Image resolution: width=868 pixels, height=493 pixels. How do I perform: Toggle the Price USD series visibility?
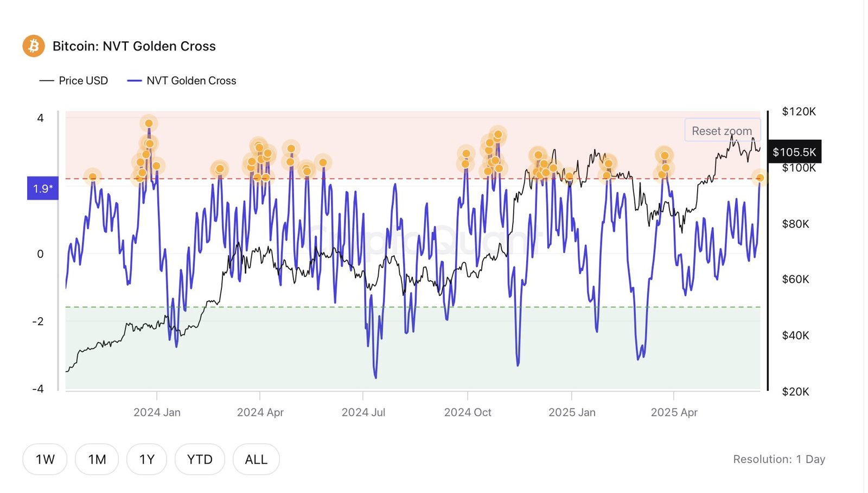(x=83, y=80)
